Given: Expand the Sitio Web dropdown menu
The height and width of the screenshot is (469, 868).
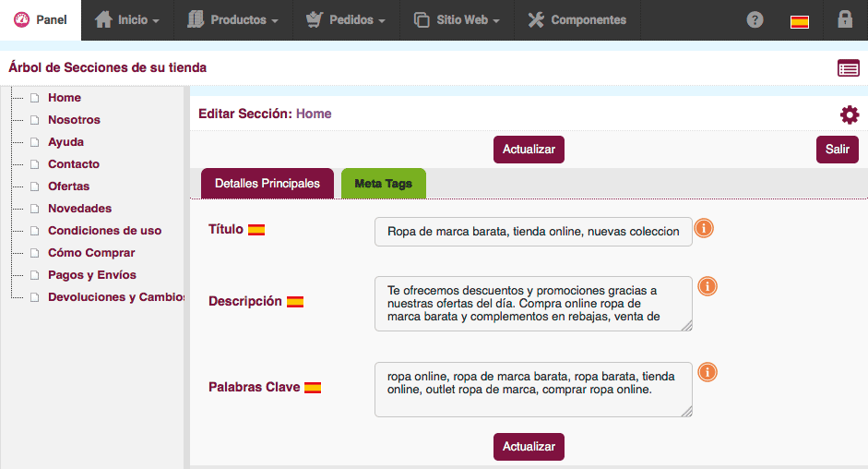Looking at the screenshot, I should pyautogui.click(x=457, y=20).
